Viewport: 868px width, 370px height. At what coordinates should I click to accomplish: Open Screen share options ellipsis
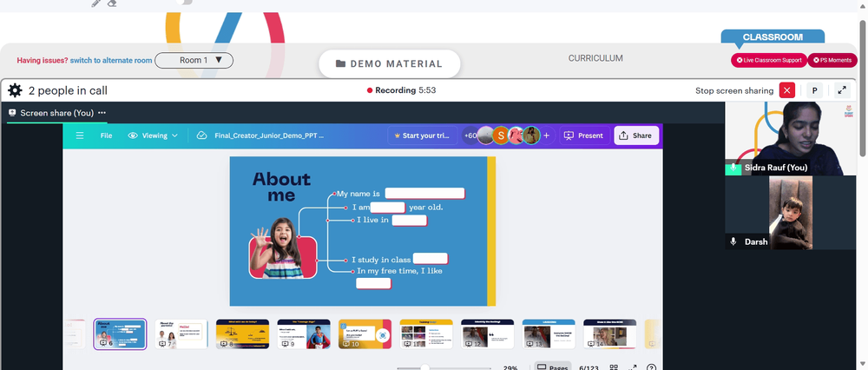(x=102, y=112)
